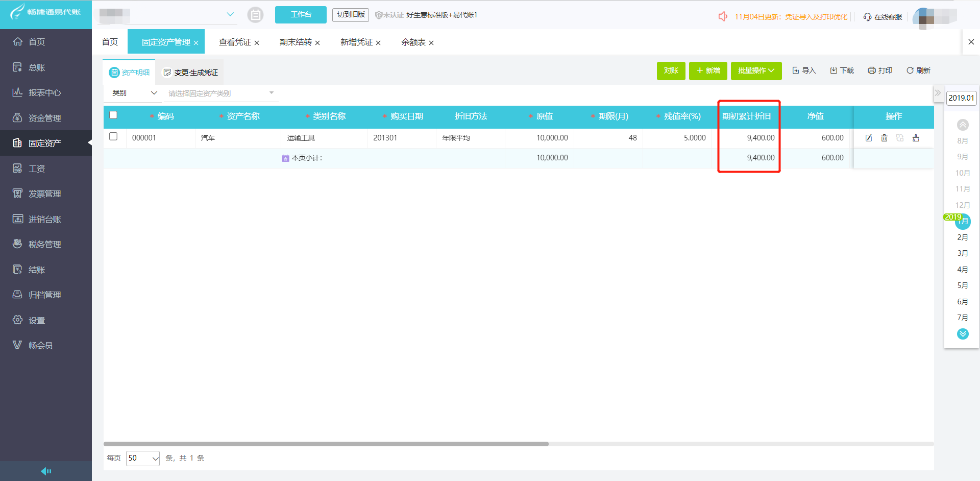The image size is (980, 481).
Task: Open 工资 module in sidebar
Action: (x=45, y=169)
